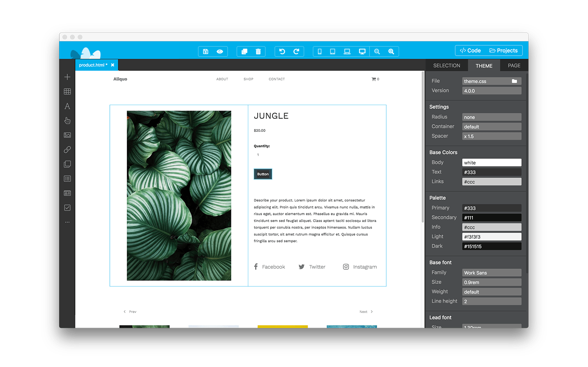The height and width of the screenshot is (367, 588).
Task: Click the CONTACT nav link
Action: coord(277,79)
